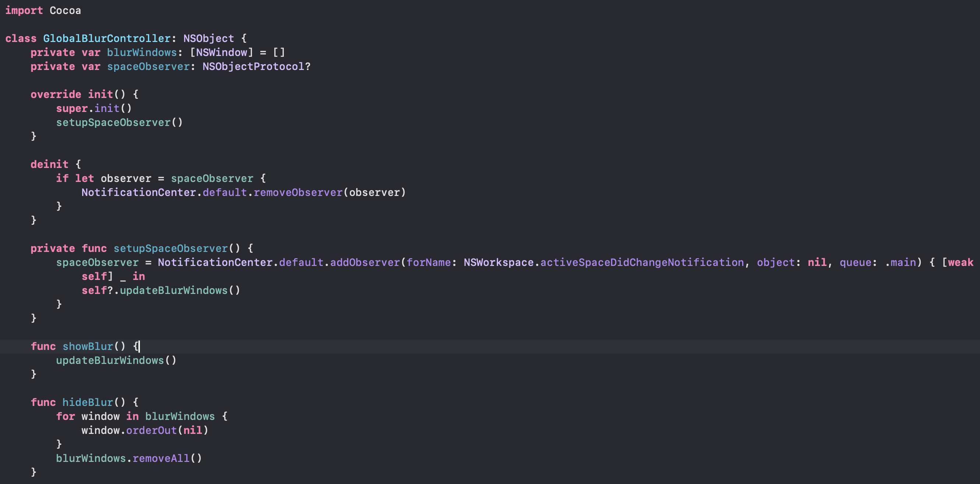980x484 pixels.
Task: Click the 'forName' argument label
Action: [x=429, y=263]
